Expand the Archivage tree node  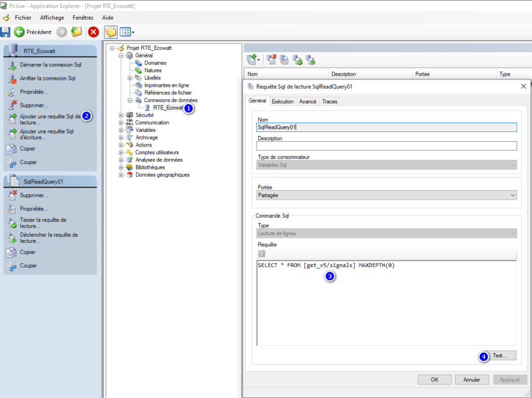pyautogui.click(x=121, y=138)
